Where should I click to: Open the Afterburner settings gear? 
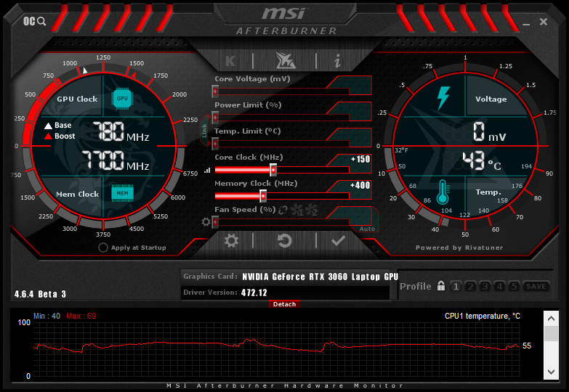click(231, 240)
